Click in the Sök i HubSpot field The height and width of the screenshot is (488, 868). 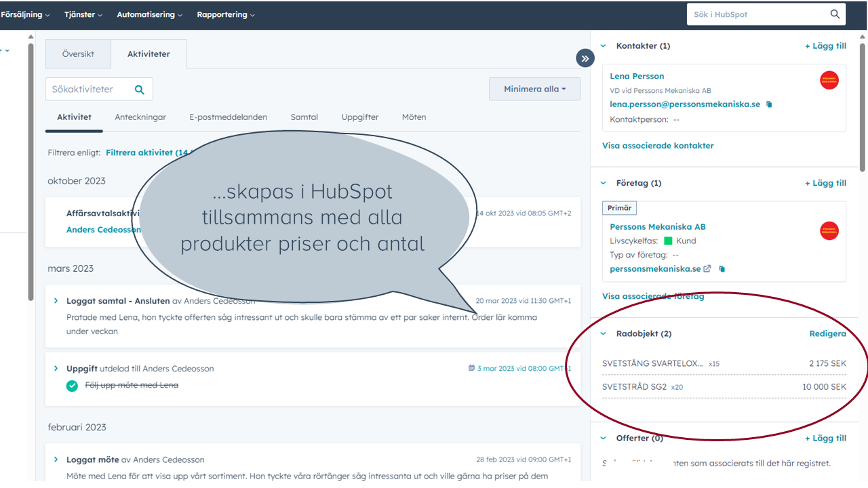click(x=756, y=14)
